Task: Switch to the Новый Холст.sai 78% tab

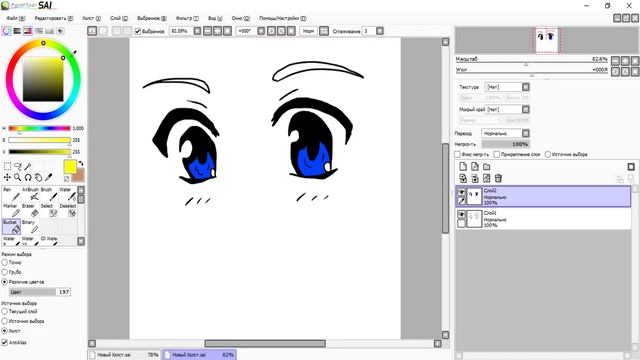Action: (124, 355)
